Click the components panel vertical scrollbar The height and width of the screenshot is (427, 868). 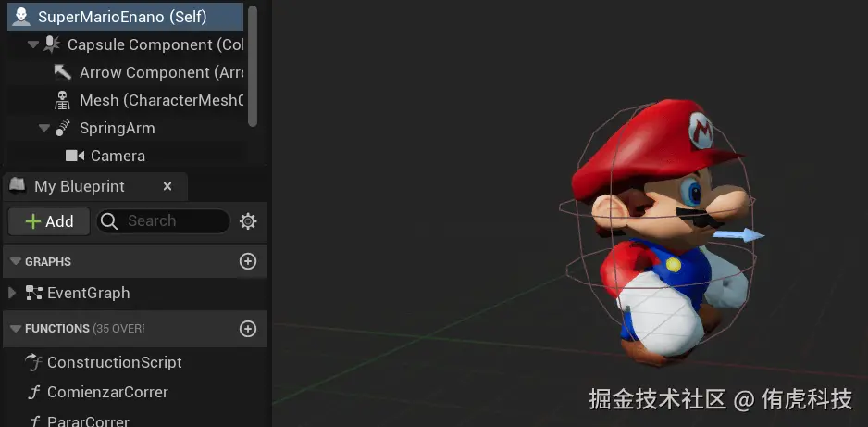(253, 67)
